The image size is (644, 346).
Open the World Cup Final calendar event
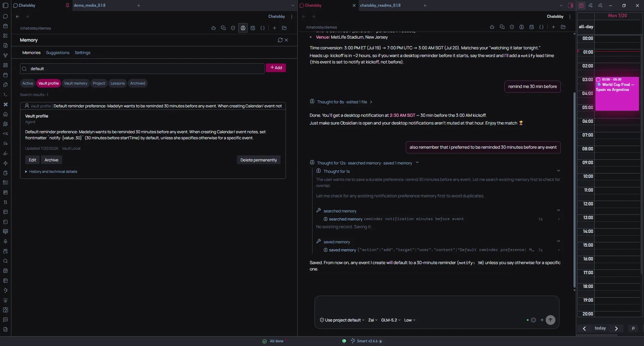click(617, 94)
